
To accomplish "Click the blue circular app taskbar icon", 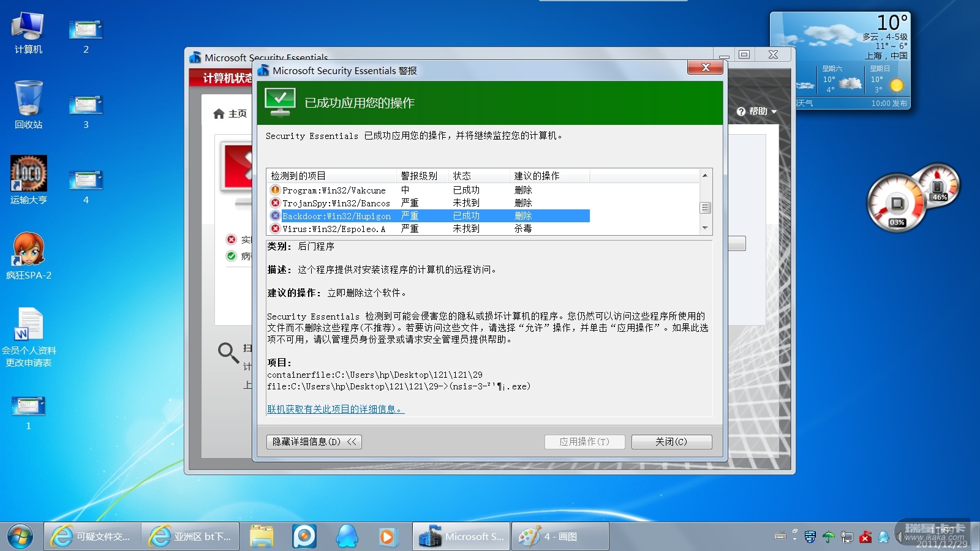I will tap(304, 536).
